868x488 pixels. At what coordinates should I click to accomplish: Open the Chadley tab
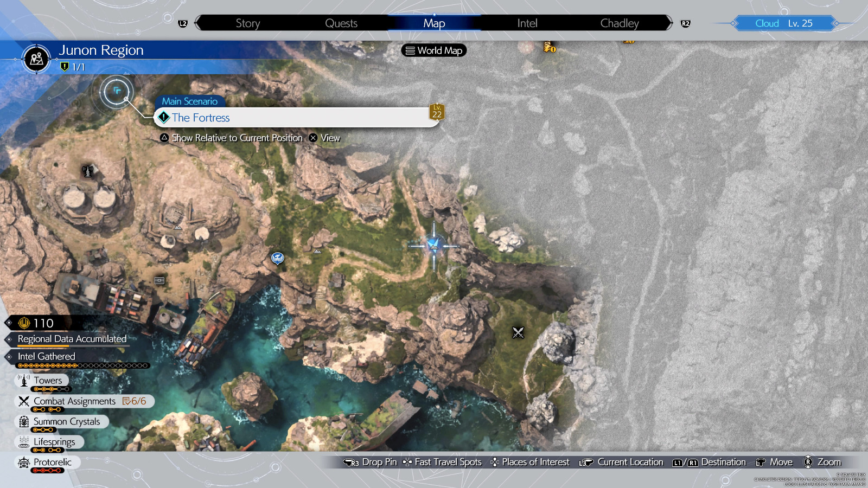619,23
